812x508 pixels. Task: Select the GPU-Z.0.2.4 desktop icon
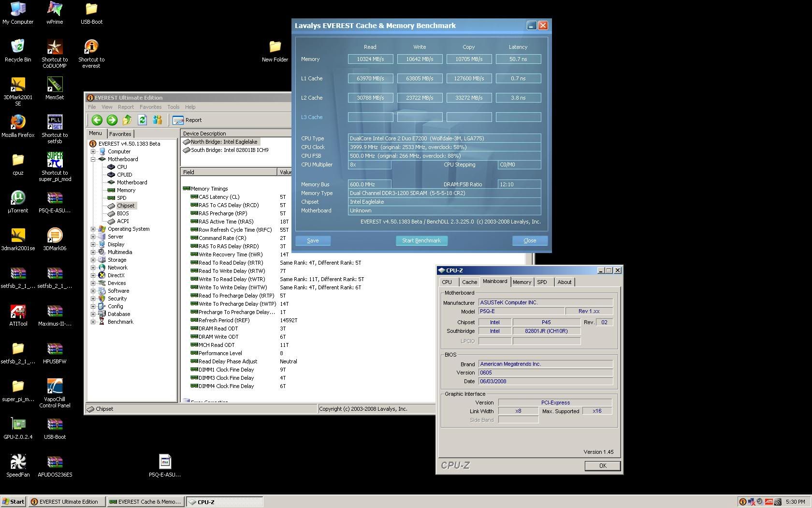(x=18, y=428)
